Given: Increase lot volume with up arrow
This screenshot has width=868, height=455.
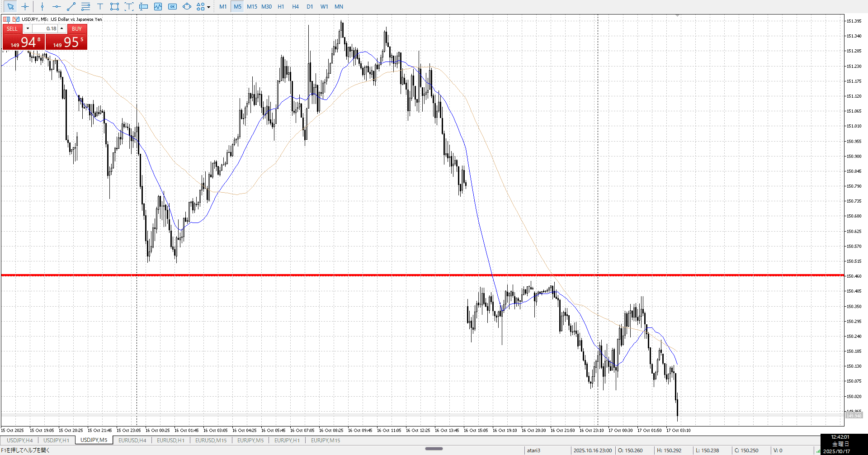Looking at the screenshot, I should [62, 28].
